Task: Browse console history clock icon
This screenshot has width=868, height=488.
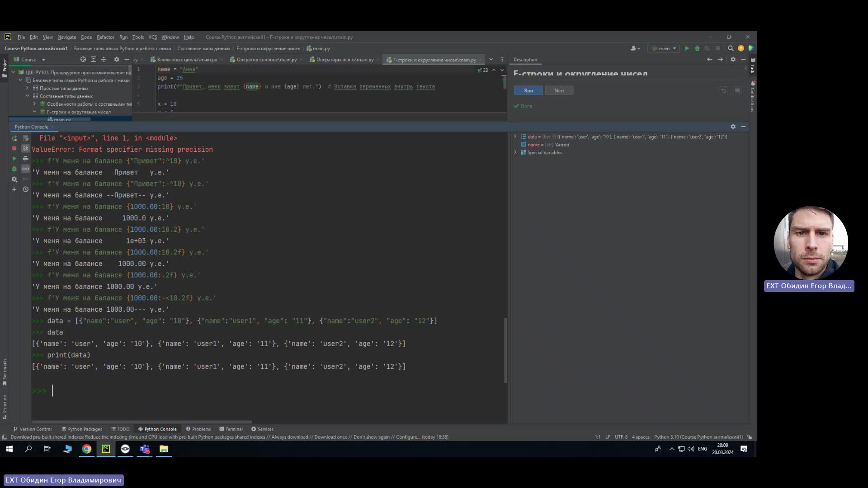Action: tap(26, 189)
